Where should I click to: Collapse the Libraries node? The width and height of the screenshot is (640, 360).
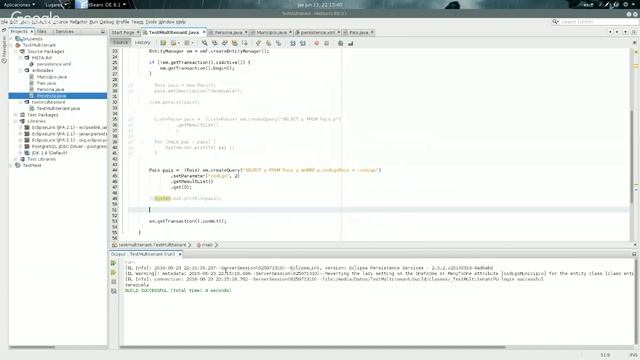pyautogui.click(x=16, y=121)
